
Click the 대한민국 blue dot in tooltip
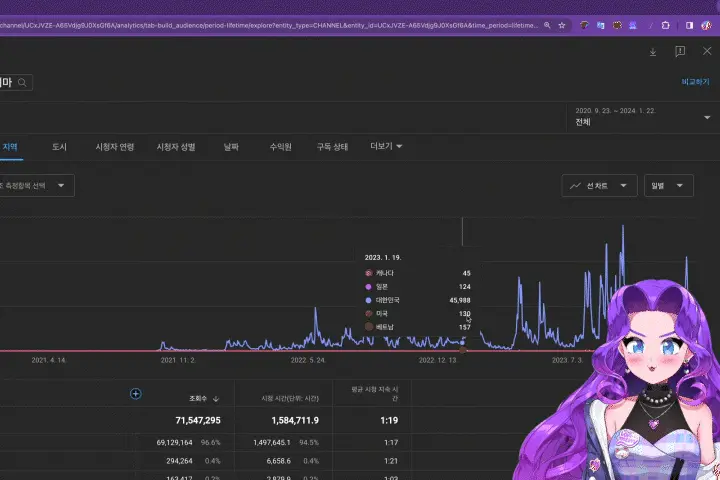368,300
